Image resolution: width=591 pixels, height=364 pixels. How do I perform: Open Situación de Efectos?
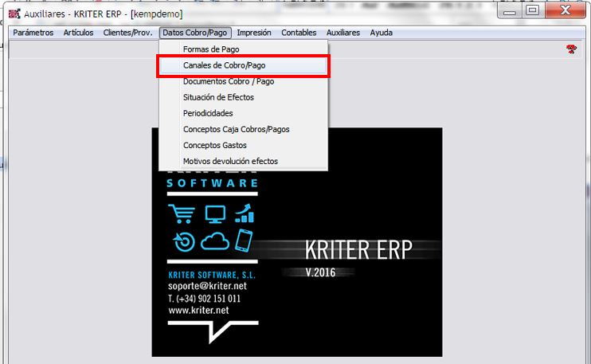(x=243, y=97)
